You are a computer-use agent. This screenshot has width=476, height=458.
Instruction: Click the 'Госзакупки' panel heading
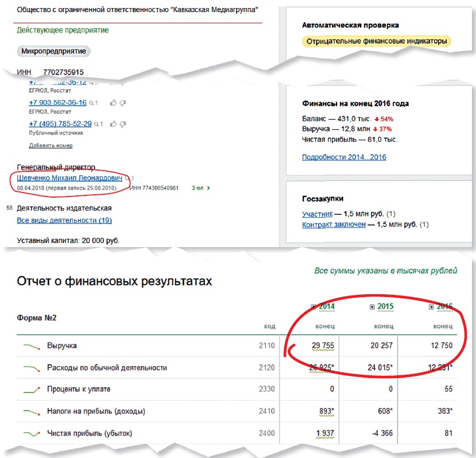tap(323, 199)
